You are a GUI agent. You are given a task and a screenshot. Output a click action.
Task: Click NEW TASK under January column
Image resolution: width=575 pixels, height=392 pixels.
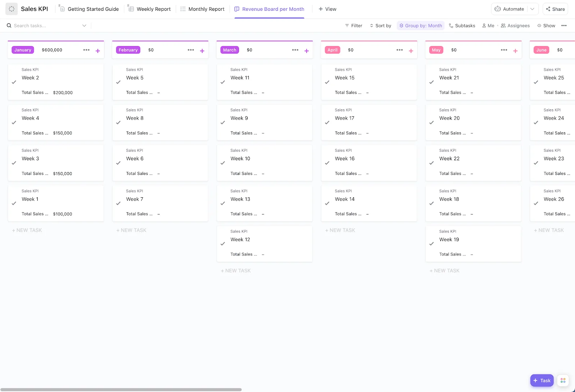click(x=27, y=230)
